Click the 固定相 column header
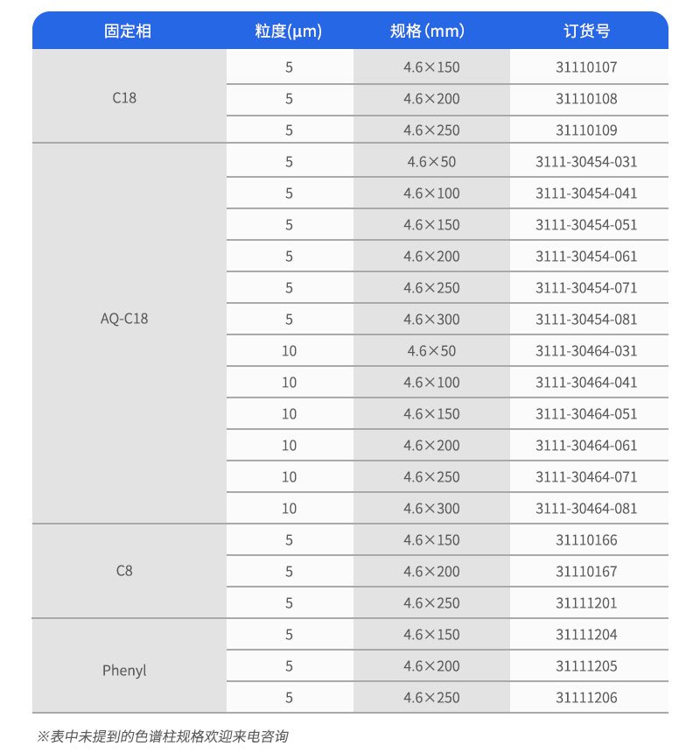The width and height of the screenshot is (700, 753). coord(128,32)
